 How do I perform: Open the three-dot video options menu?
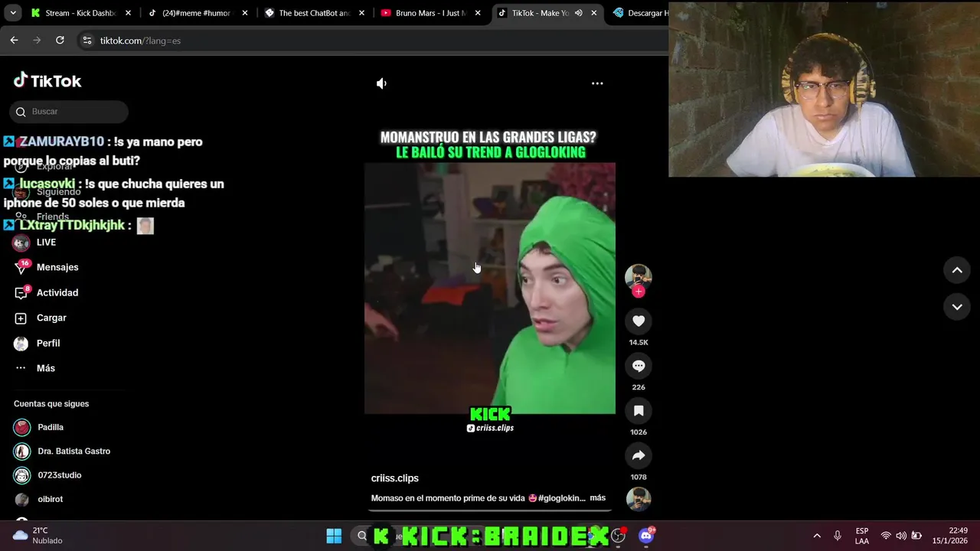pyautogui.click(x=597, y=83)
